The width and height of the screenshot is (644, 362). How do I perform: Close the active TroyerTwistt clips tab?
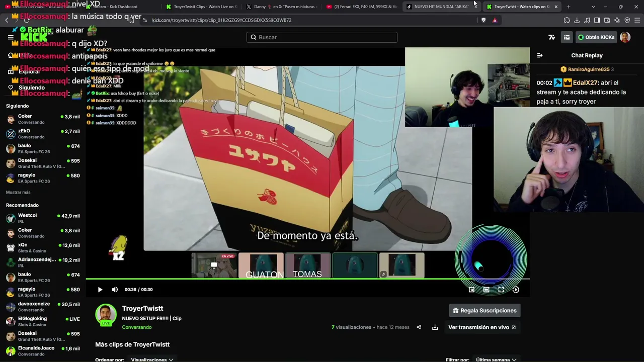click(556, 7)
